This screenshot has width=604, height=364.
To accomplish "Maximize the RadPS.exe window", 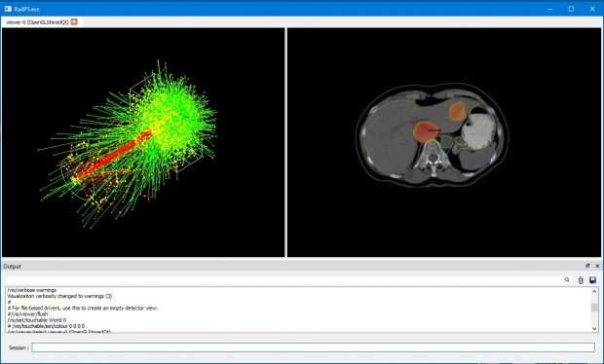I will [571, 9].
